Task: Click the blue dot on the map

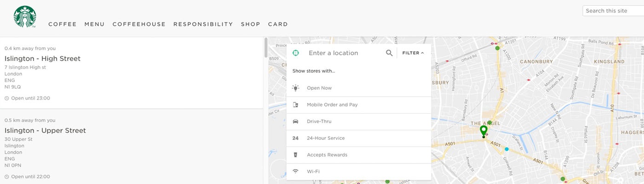Action: coord(506,149)
